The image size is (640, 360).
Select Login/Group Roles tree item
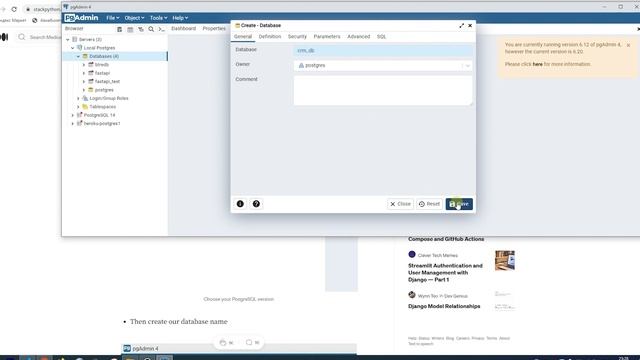[109, 98]
